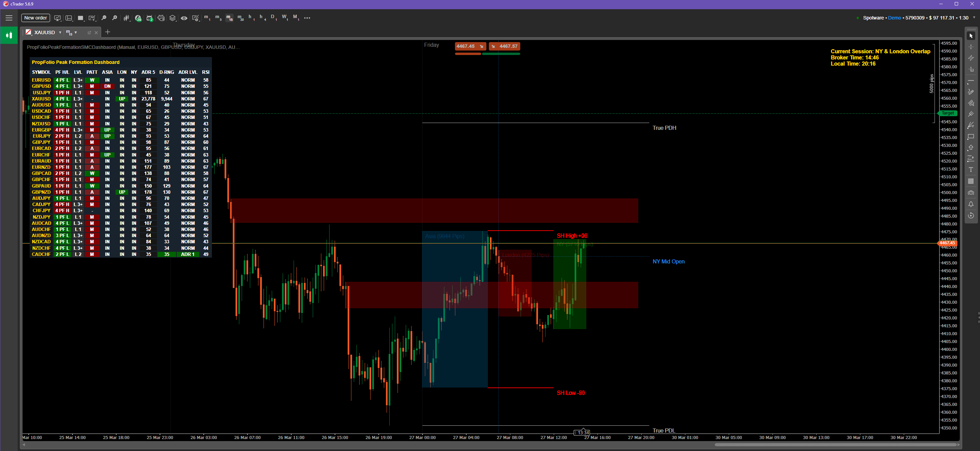
Task: Add a new chart tab
Action: (108, 32)
